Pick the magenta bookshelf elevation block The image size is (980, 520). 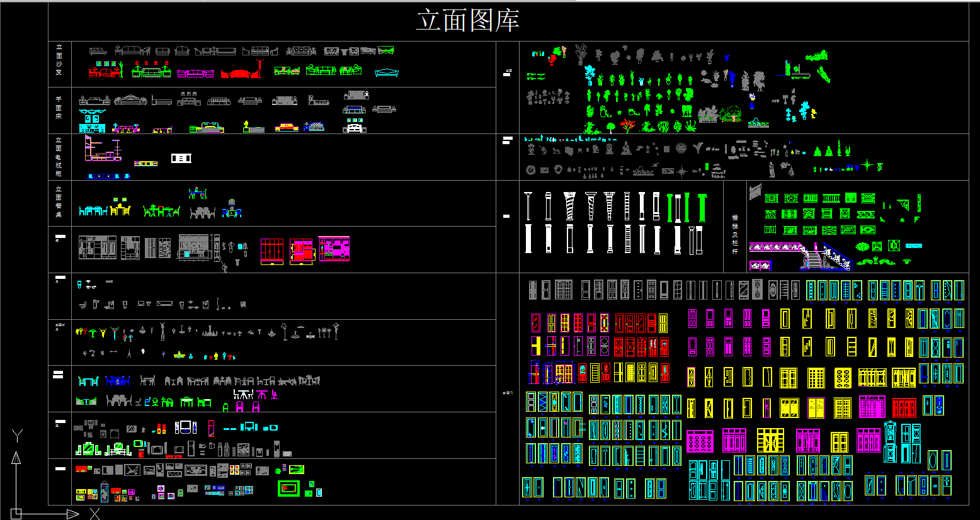[x=334, y=249]
